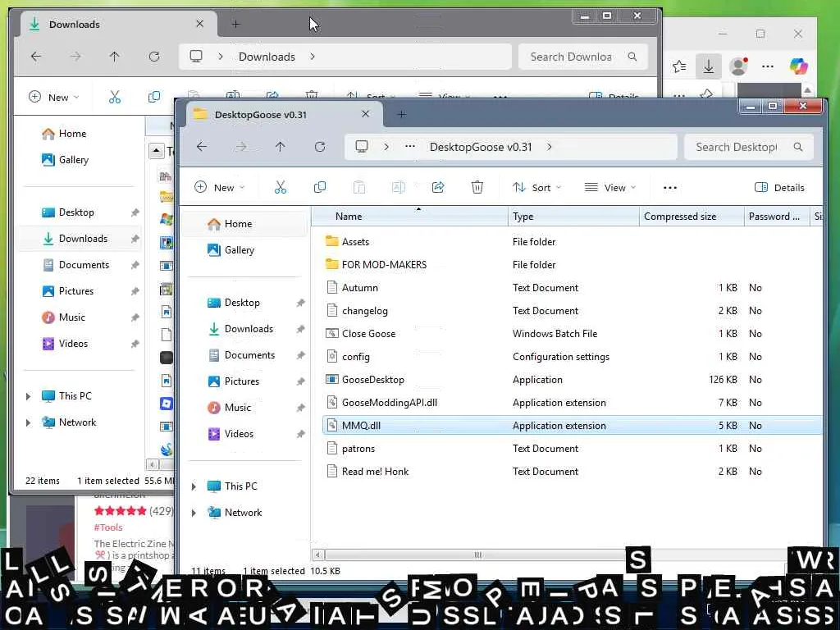Click Rename icon in DesktopGoose window toolbar
The width and height of the screenshot is (840, 630).
pyautogui.click(x=398, y=187)
